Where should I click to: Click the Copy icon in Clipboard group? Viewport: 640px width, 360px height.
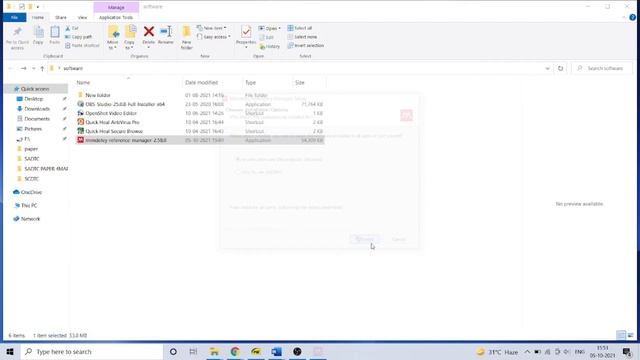(x=38, y=32)
